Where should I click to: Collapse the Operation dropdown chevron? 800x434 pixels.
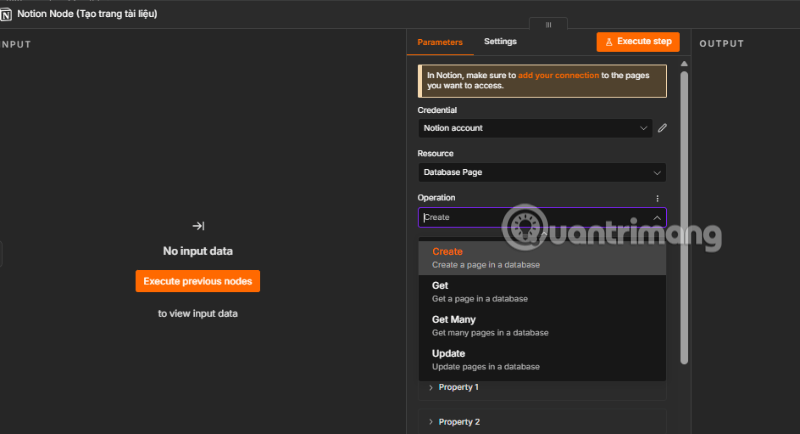pyautogui.click(x=657, y=218)
